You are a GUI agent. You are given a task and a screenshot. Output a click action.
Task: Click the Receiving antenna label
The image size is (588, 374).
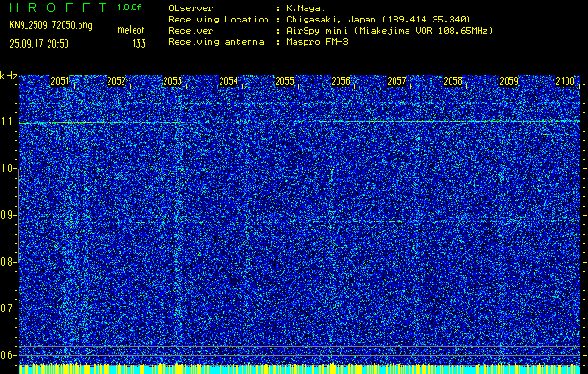(x=216, y=42)
